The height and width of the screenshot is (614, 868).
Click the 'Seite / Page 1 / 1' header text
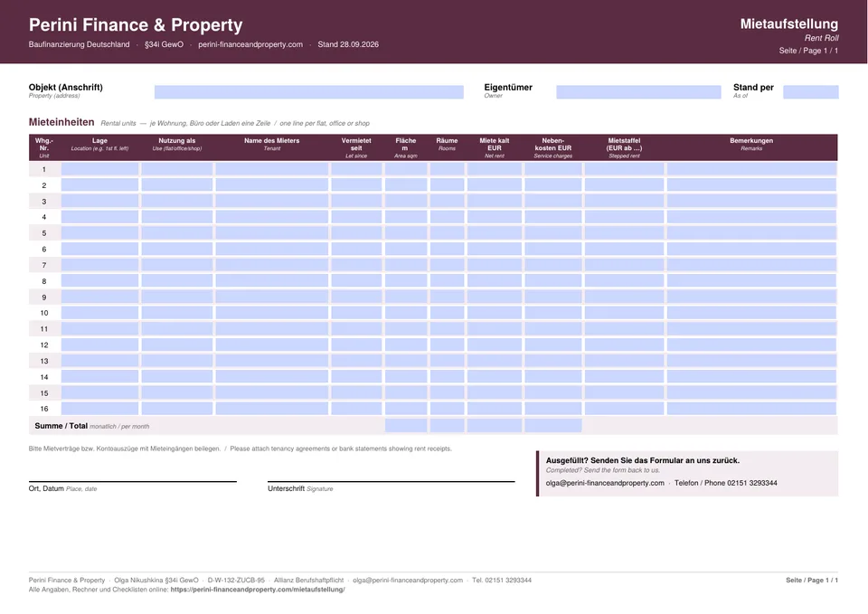tap(808, 51)
